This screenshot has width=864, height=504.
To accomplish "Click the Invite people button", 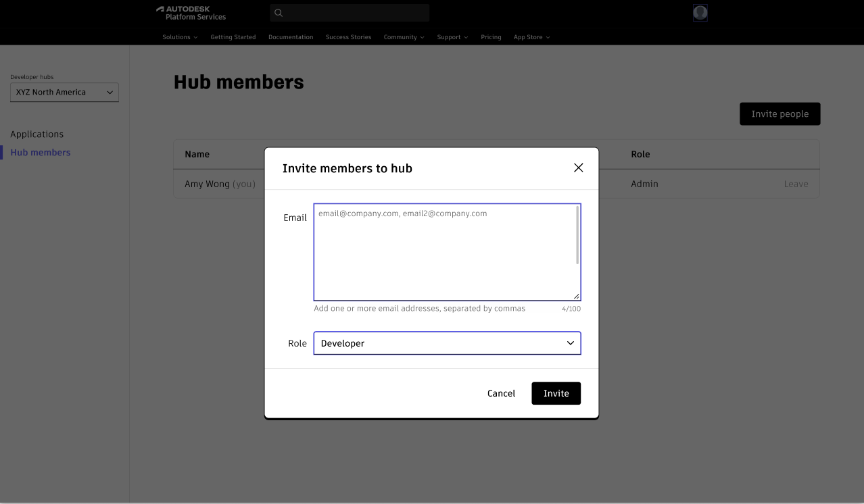I will [x=779, y=114].
